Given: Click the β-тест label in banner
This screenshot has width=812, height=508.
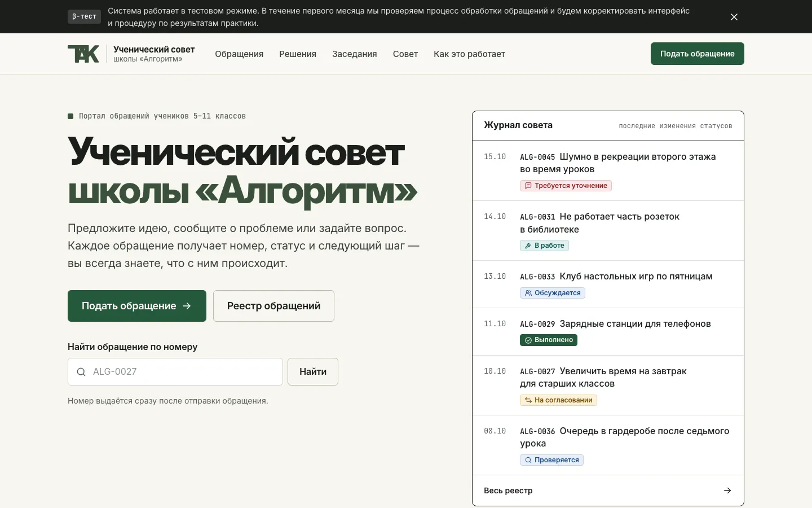Looking at the screenshot, I should point(84,17).
